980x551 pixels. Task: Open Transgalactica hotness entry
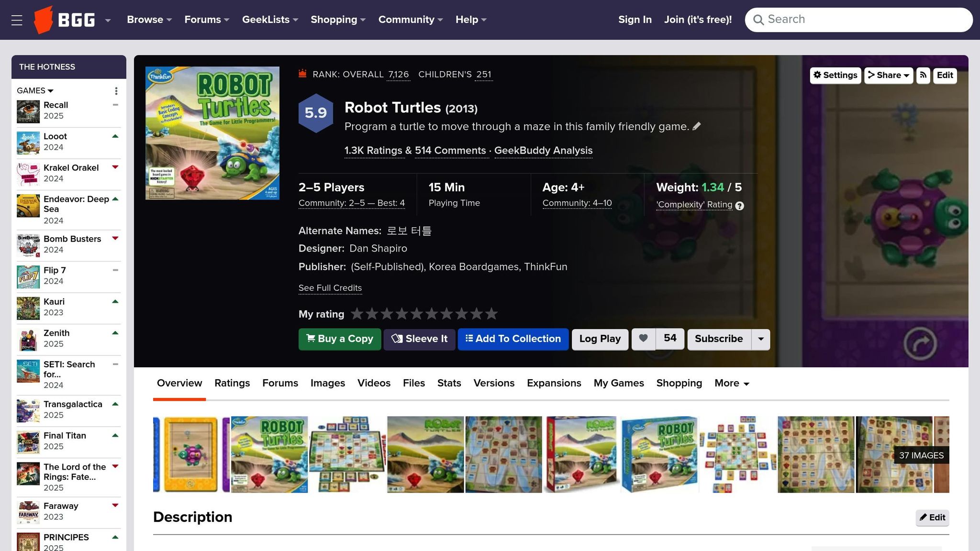tap(73, 404)
